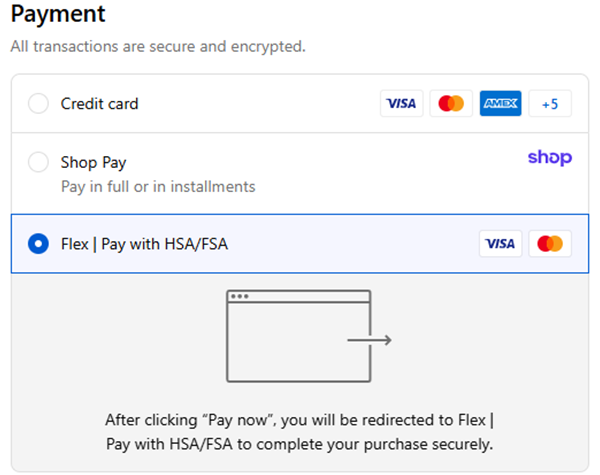Click "Pay in full or in installments" text
Screen dimensions: 600x475
[158, 186]
